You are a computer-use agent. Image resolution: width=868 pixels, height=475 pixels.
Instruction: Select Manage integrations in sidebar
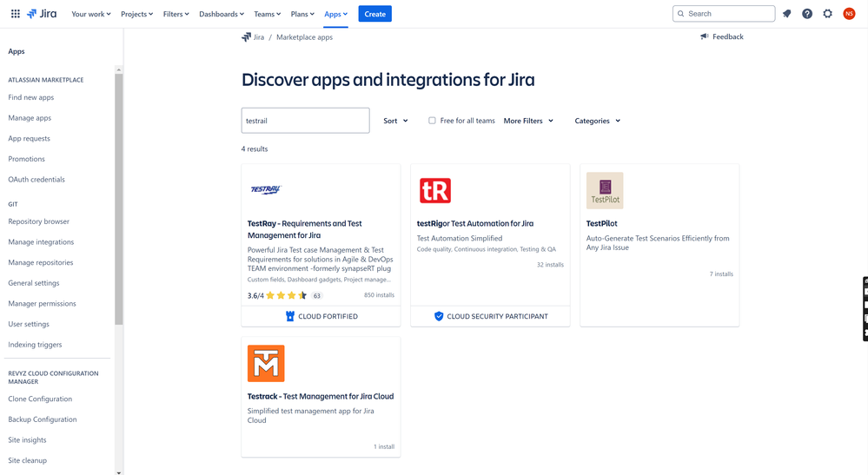pos(41,241)
